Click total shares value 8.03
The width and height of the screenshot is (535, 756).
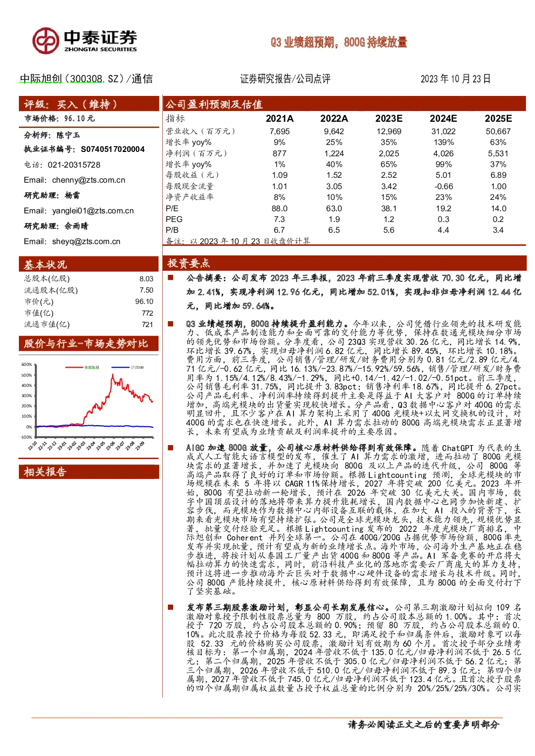pyautogui.click(x=146, y=279)
